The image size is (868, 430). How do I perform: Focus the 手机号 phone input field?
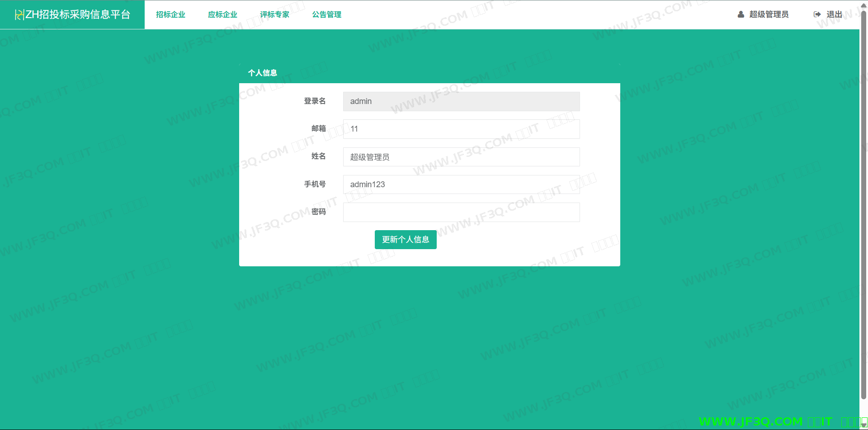[461, 184]
